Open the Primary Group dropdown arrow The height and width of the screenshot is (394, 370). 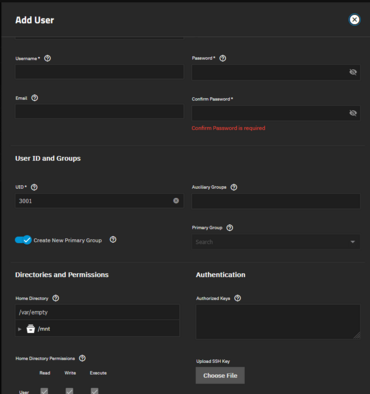(353, 242)
